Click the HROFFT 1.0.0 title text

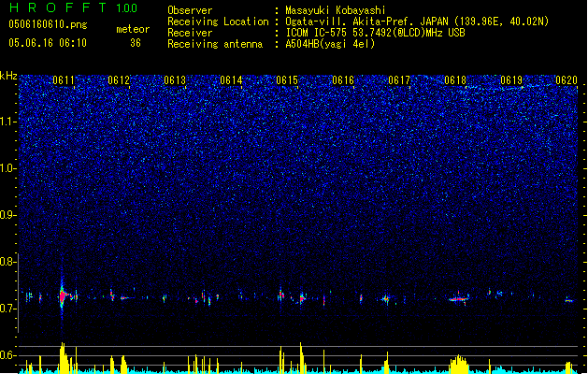pyautogui.click(x=74, y=7)
